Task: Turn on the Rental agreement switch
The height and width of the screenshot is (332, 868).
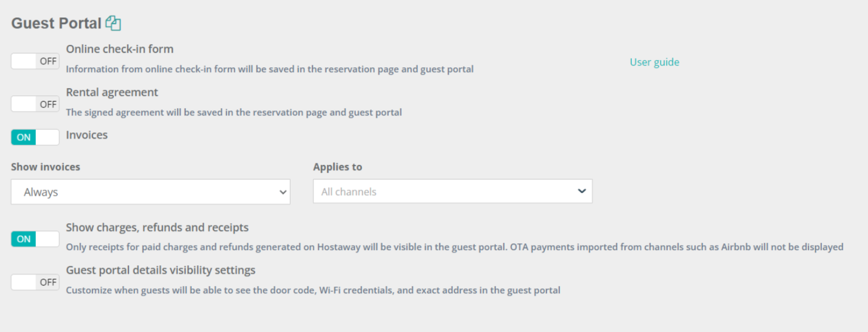Action: [35, 104]
